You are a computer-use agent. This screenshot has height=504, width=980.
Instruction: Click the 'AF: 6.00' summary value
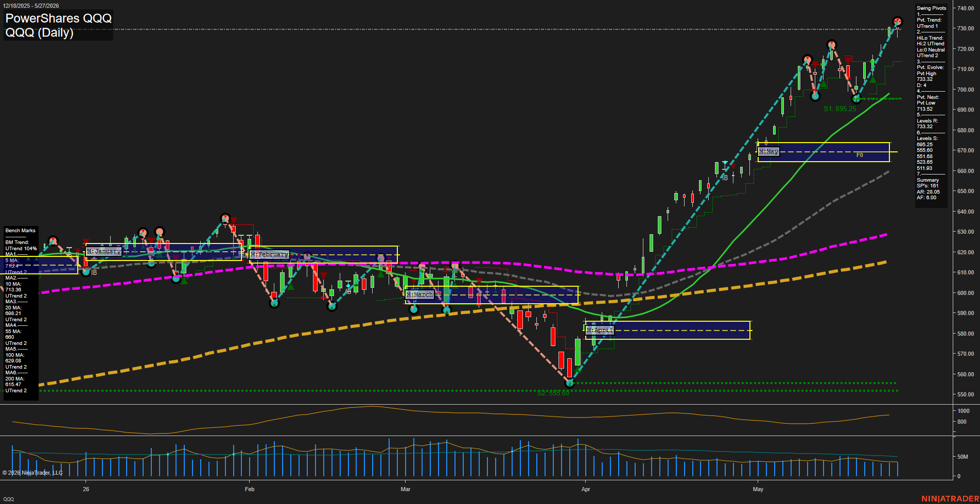[926, 198]
